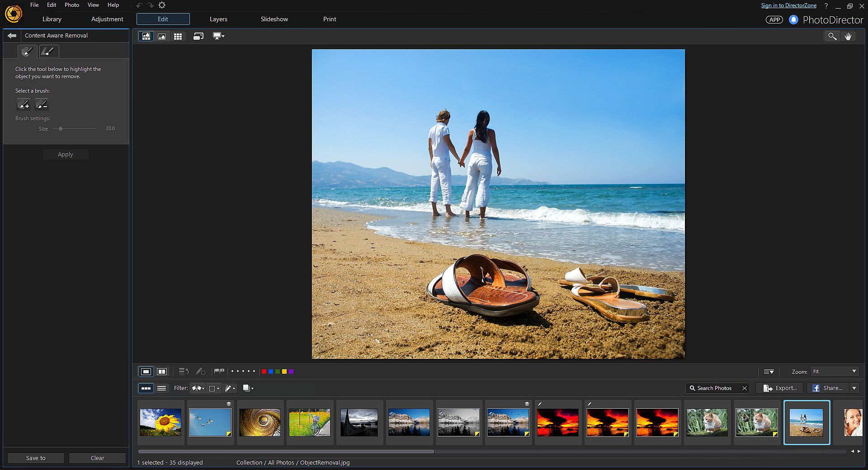The height and width of the screenshot is (470, 868).
Task: Select the magnifier zoom tool
Action: point(832,37)
